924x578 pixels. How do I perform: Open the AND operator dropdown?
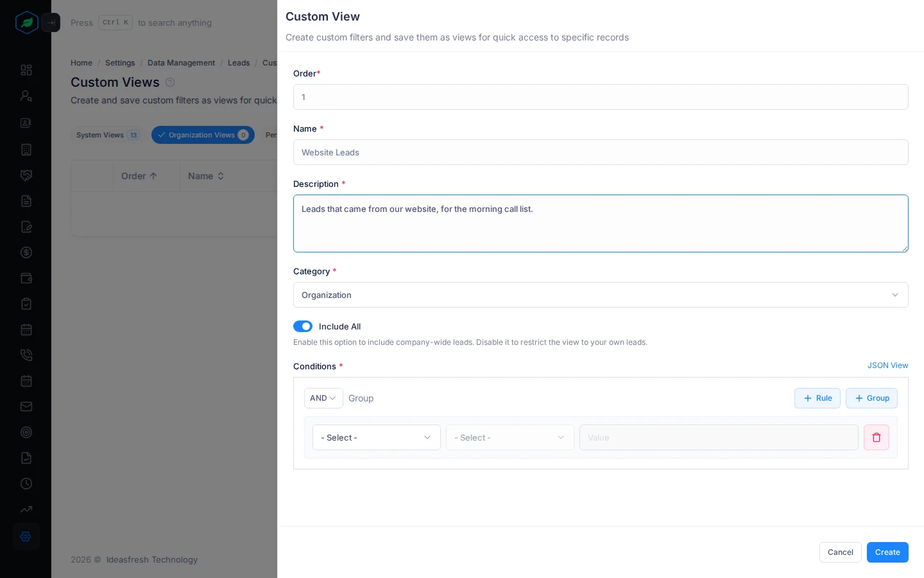323,398
